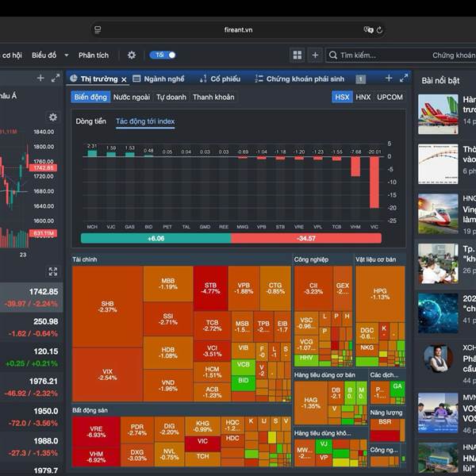Click the Công nghiệp sector header

tap(311, 259)
